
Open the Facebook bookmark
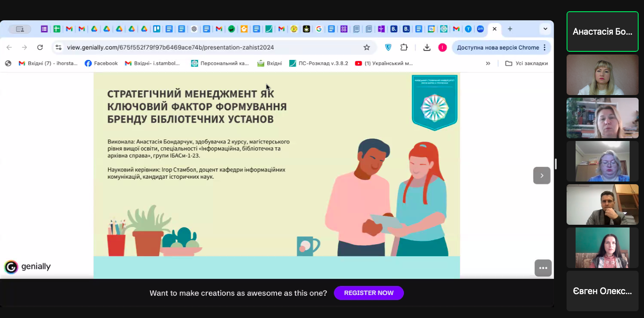(x=101, y=64)
